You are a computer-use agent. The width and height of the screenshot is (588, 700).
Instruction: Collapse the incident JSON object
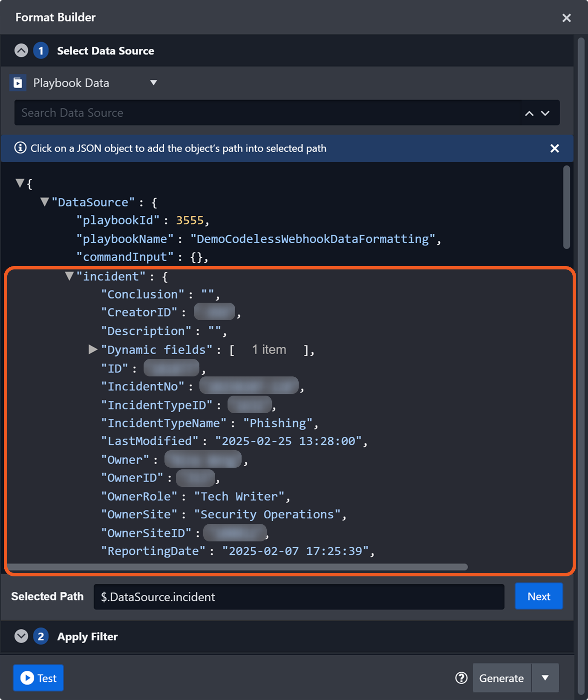pos(69,276)
